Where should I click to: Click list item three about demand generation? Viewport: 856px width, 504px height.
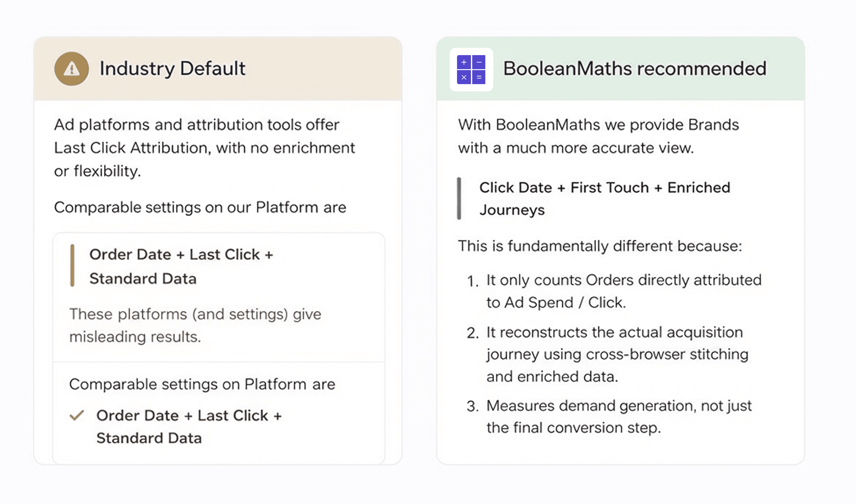click(619, 416)
